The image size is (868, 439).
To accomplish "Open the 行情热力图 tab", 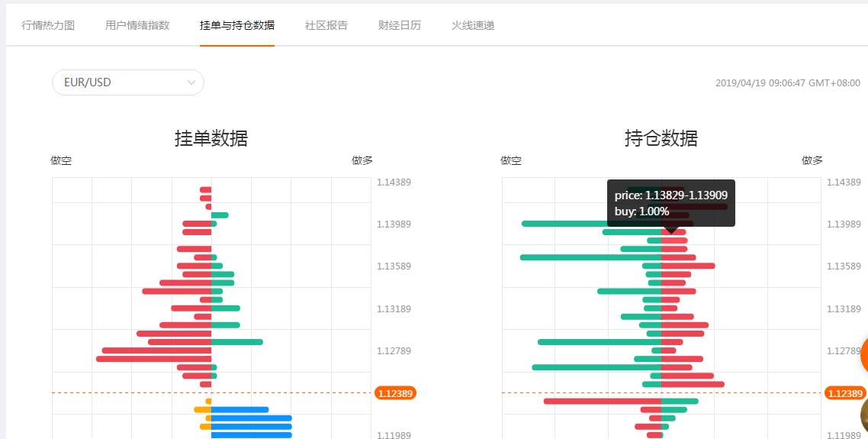I will point(48,25).
